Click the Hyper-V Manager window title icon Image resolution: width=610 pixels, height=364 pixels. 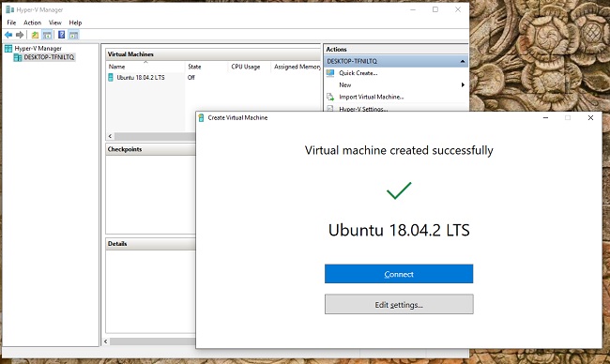click(9, 9)
